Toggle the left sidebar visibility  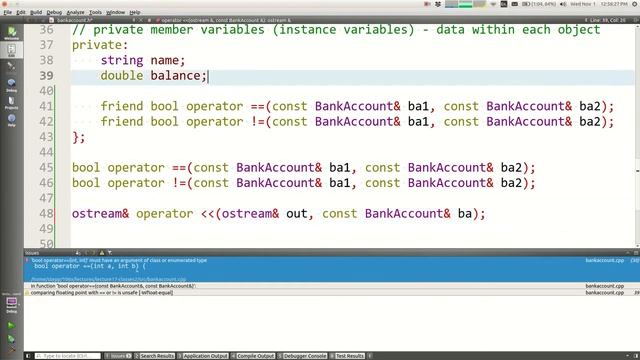click(28, 356)
